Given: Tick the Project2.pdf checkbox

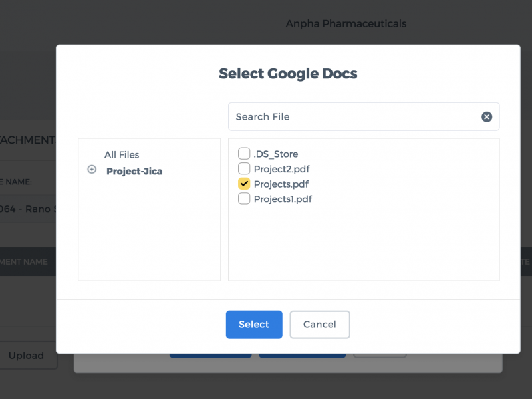Looking at the screenshot, I should 244,168.
